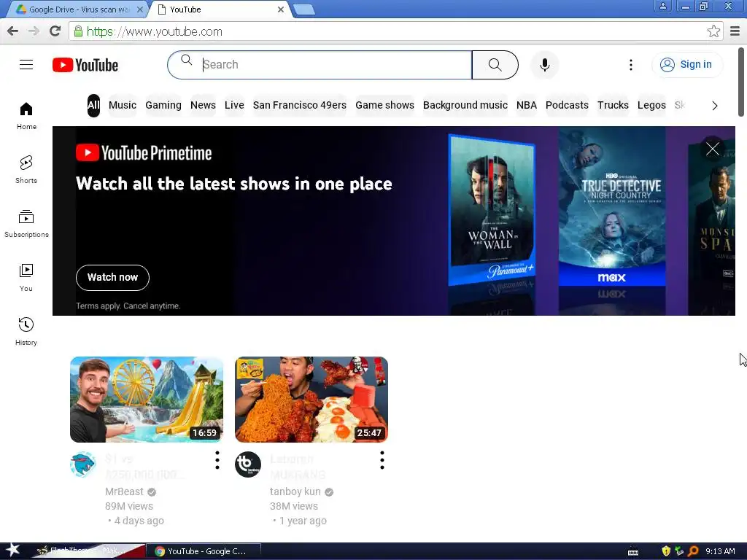Viewport: 747px width, 560px height.
Task: Open more options for MrBeast video
Action: 217,460
